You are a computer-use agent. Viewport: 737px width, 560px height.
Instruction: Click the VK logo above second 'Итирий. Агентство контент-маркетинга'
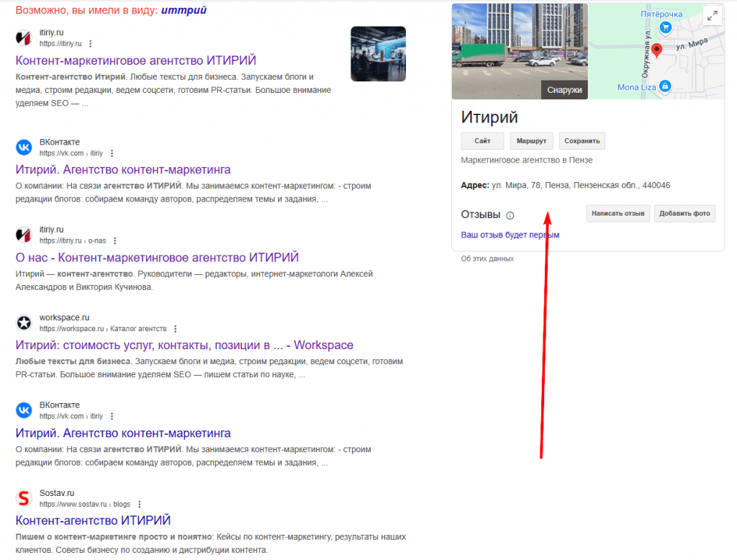pyautogui.click(x=24, y=410)
